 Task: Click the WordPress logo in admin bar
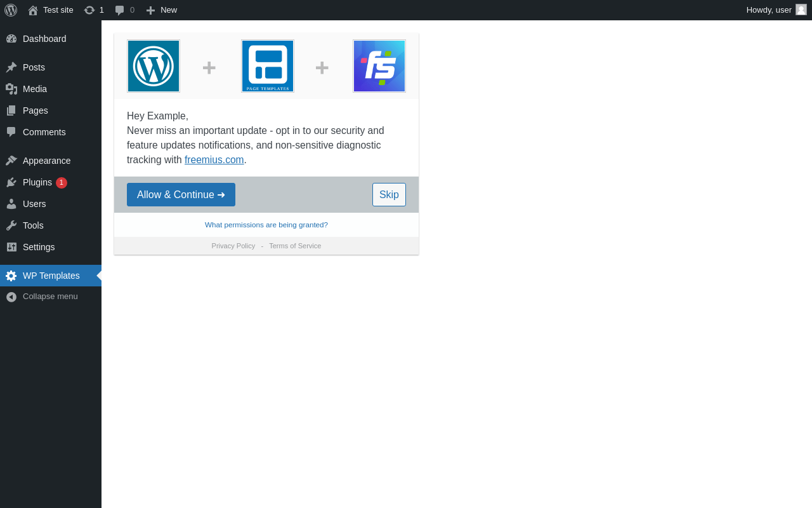11,10
